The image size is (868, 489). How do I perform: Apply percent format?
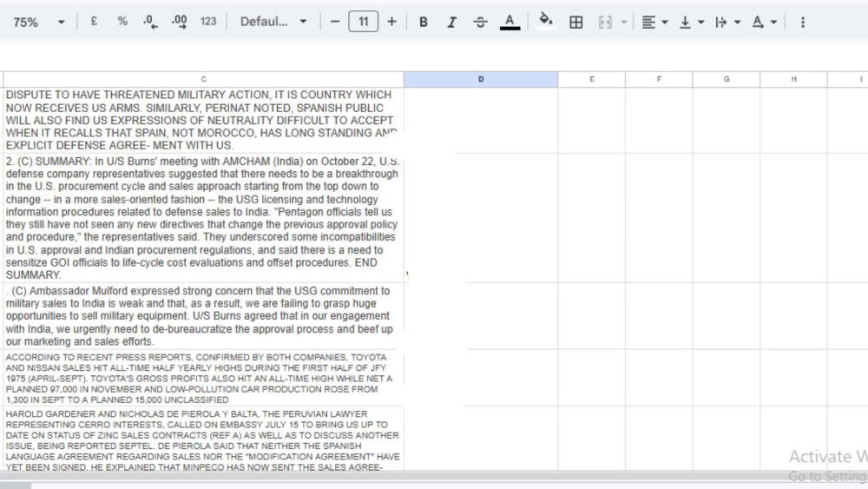pyautogui.click(x=122, y=22)
